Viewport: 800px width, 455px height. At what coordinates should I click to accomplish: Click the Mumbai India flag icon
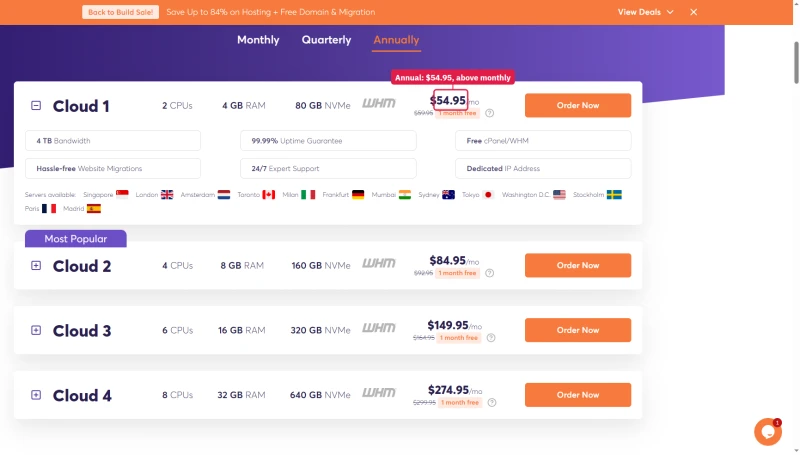tap(405, 194)
